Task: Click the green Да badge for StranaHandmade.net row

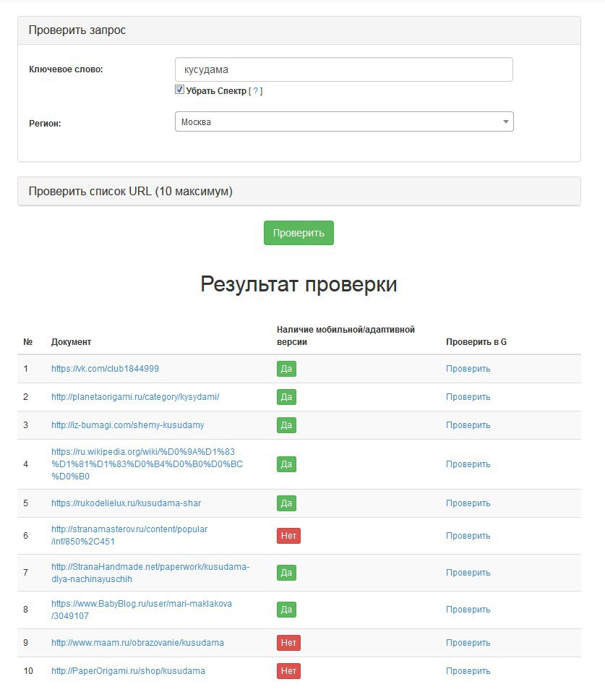Action: click(x=286, y=573)
